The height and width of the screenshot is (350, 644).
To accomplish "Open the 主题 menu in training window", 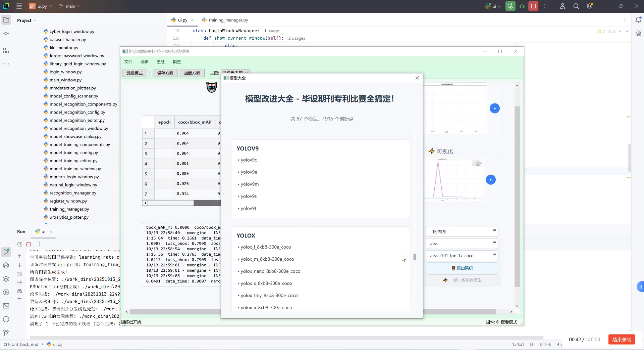I will [161, 61].
